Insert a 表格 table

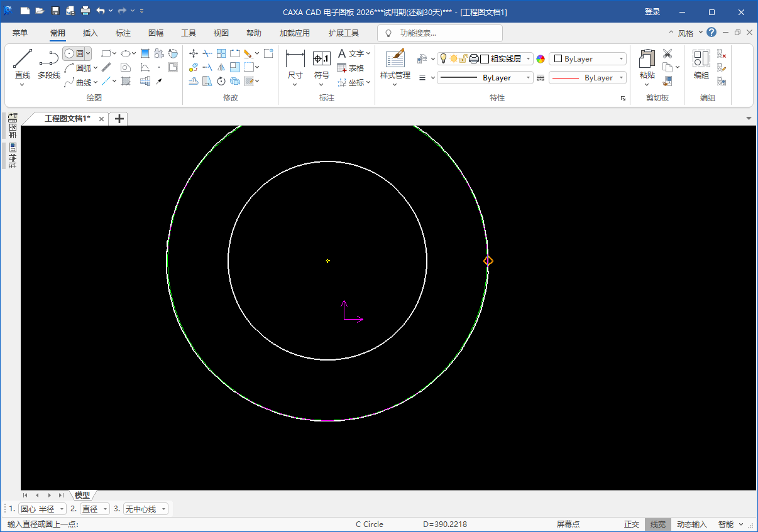350,68
